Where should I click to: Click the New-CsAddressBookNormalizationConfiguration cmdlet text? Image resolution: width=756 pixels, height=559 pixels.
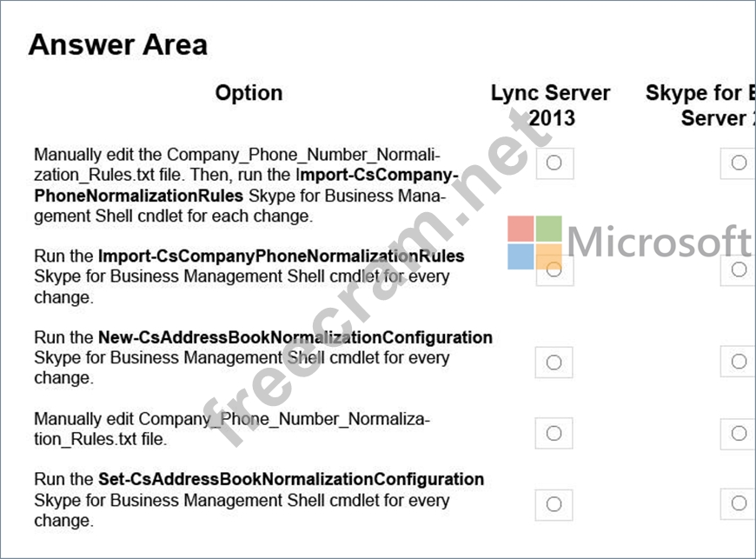tap(295, 337)
